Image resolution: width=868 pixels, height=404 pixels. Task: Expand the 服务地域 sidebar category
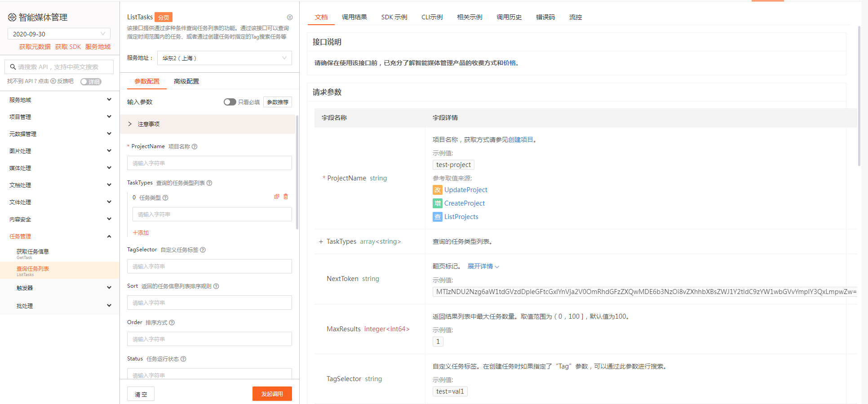[60, 100]
